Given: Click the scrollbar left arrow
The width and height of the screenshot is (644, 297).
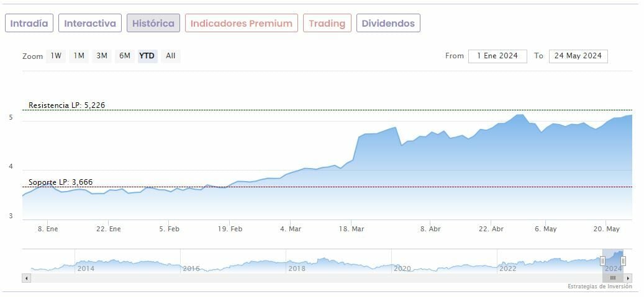Looking at the screenshot, I should (26, 278).
